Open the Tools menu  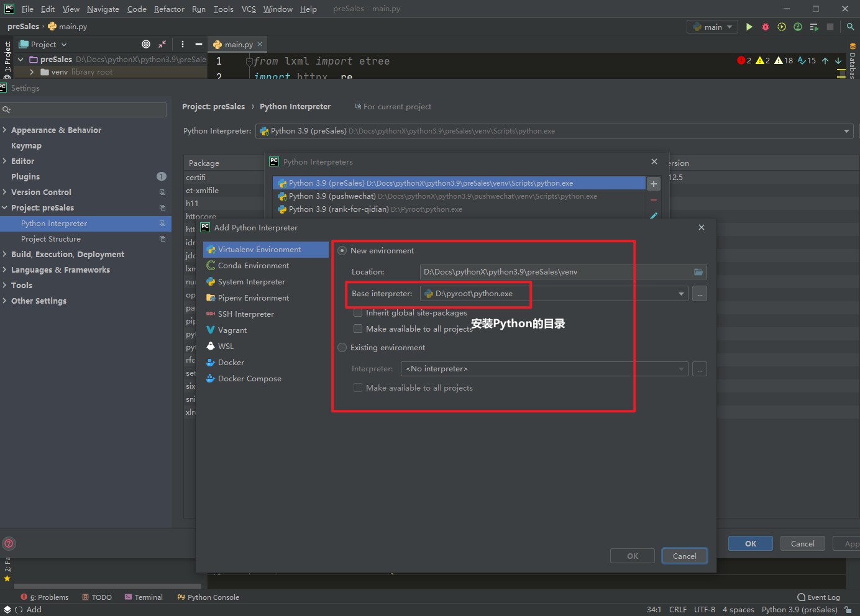coord(223,9)
